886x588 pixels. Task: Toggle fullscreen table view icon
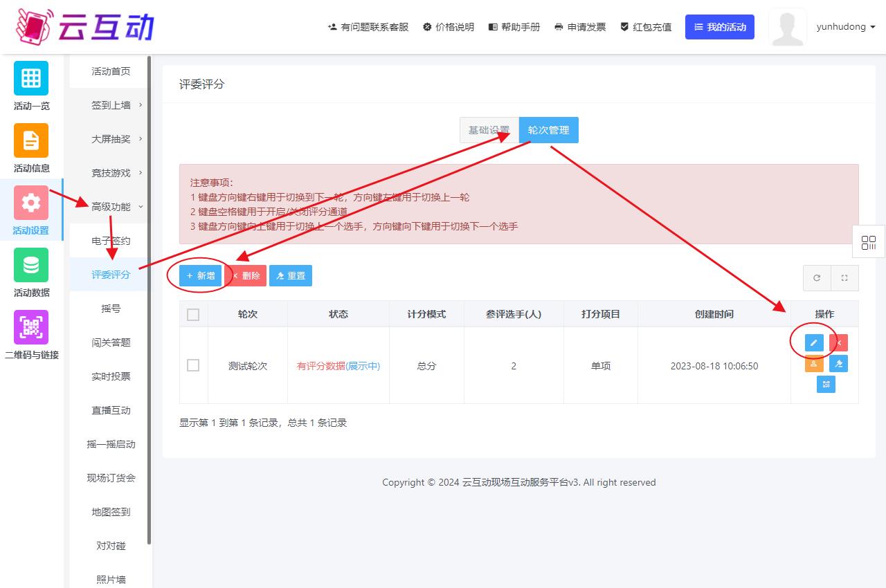pyautogui.click(x=844, y=277)
